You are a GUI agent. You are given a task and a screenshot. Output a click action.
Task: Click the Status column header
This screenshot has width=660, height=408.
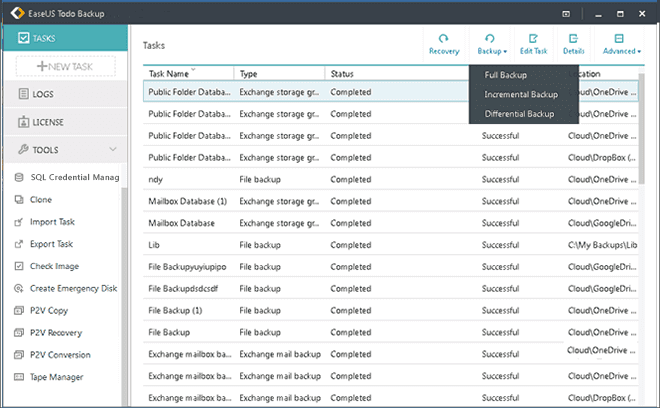[396, 74]
